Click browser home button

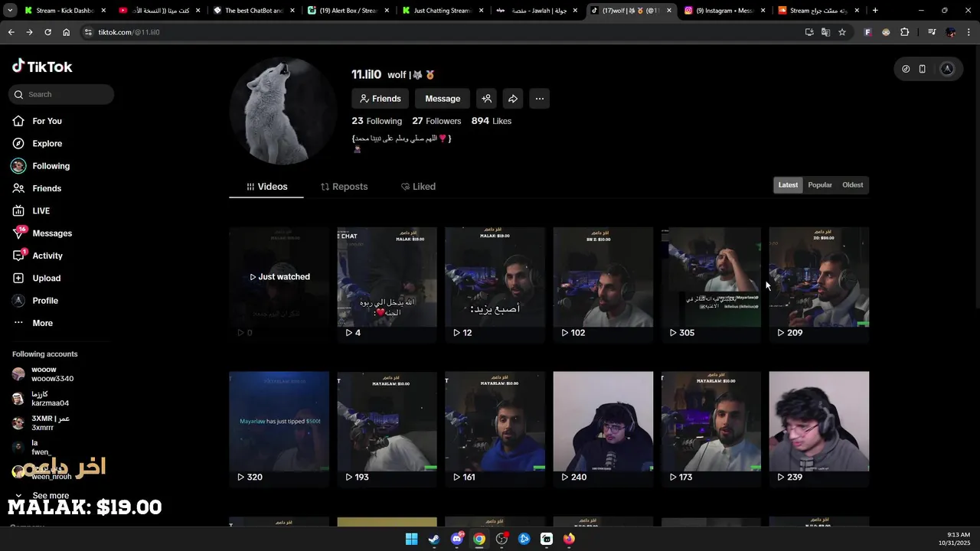click(x=67, y=32)
